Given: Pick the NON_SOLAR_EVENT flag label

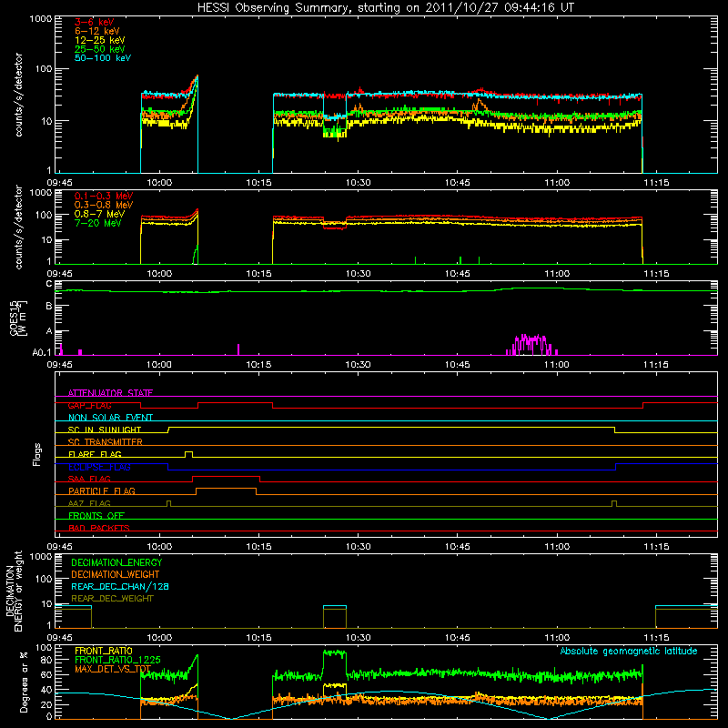Looking at the screenshot, I should tap(110, 418).
